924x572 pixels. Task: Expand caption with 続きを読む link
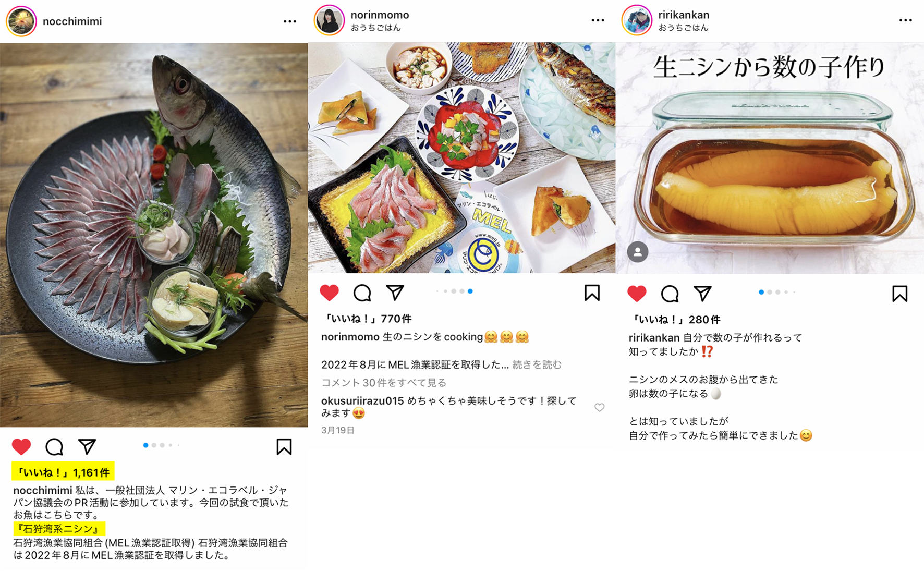[537, 364]
